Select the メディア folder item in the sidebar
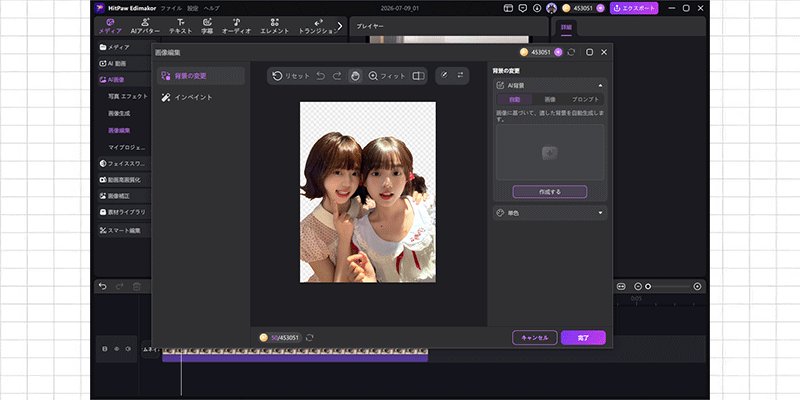 point(124,47)
